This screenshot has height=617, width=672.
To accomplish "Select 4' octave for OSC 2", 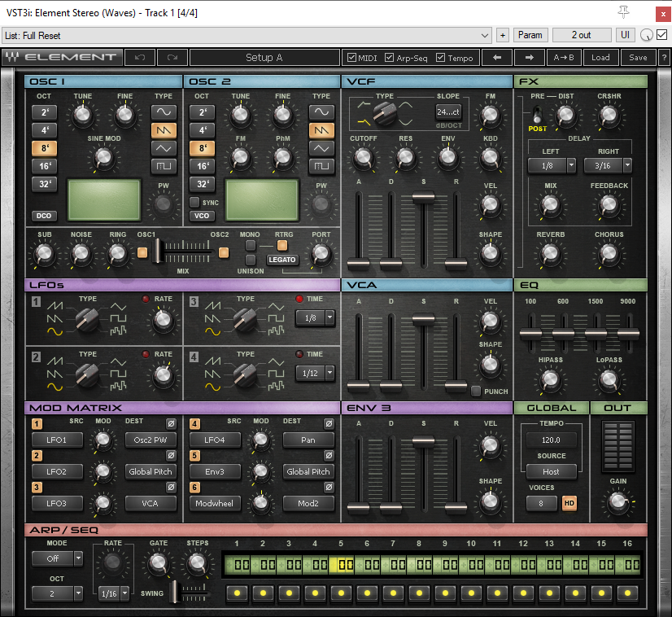I will [203, 130].
